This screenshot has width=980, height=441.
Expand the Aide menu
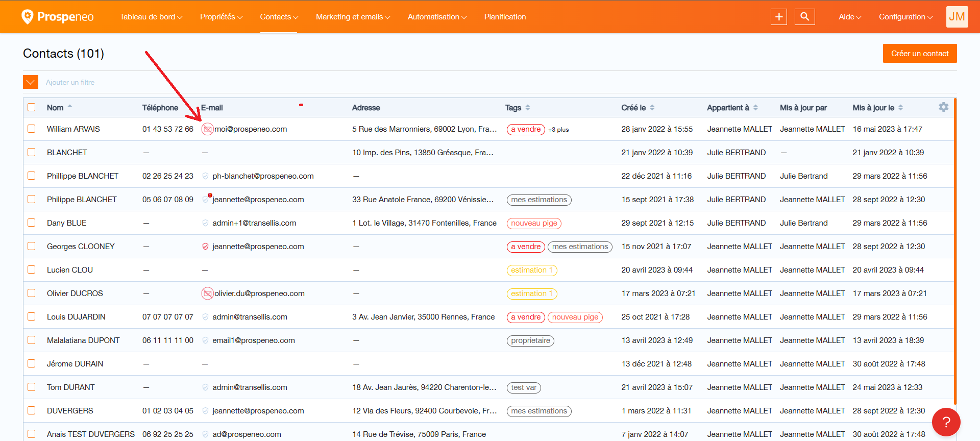[x=850, y=17]
